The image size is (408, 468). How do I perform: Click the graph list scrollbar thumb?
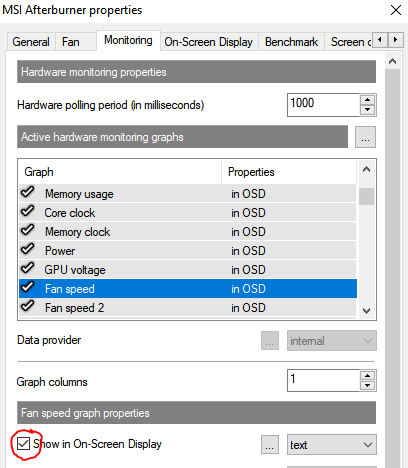[366, 196]
